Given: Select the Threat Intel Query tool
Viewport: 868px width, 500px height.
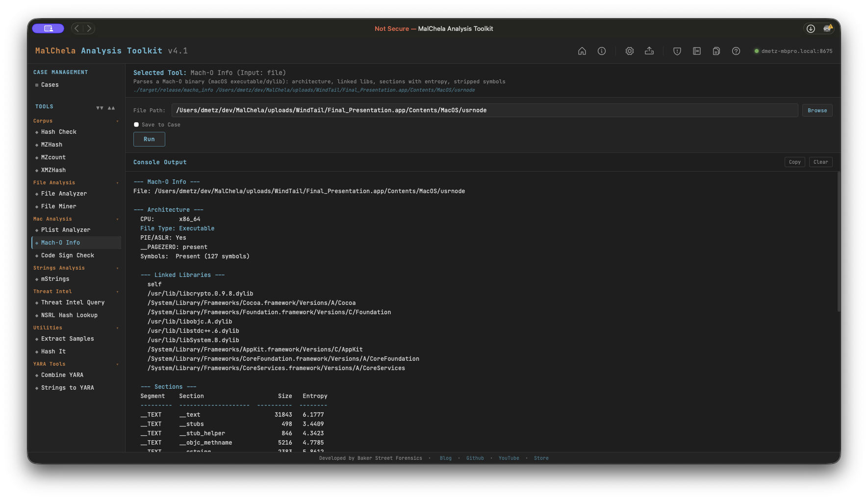Looking at the screenshot, I should (76, 302).
